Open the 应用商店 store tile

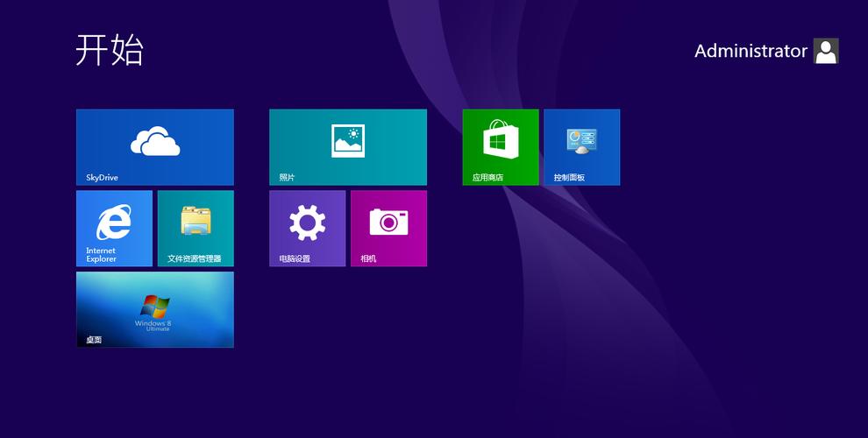(x=501, y=147)
